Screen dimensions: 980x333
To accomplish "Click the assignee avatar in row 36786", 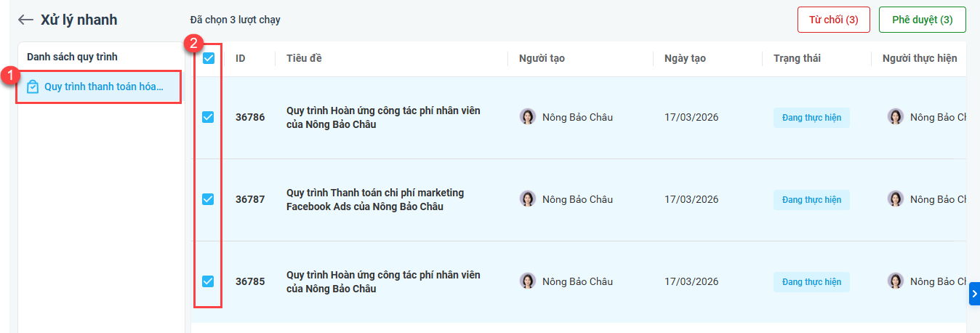I will 896,116.
